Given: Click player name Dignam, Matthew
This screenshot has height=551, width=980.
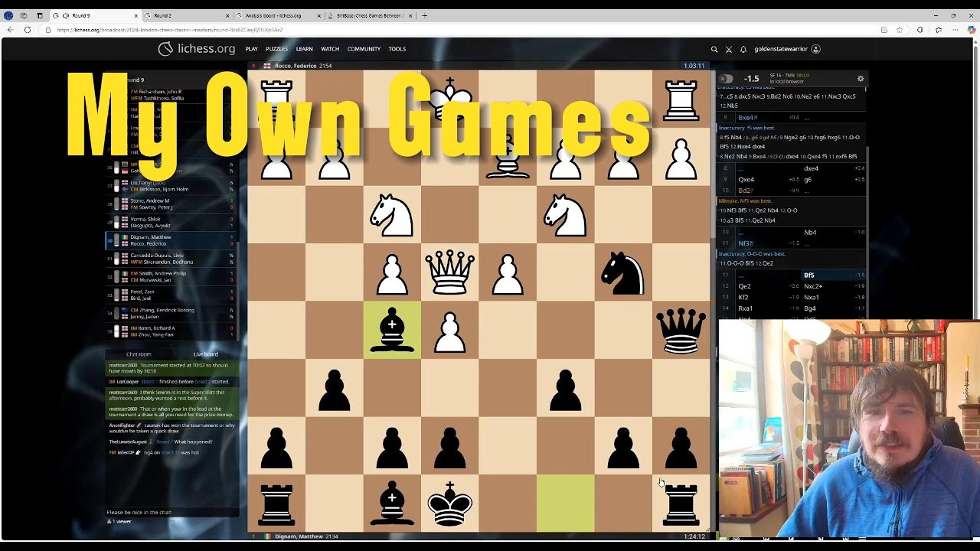Looking at the screenshot, I should tap(299, 536).
